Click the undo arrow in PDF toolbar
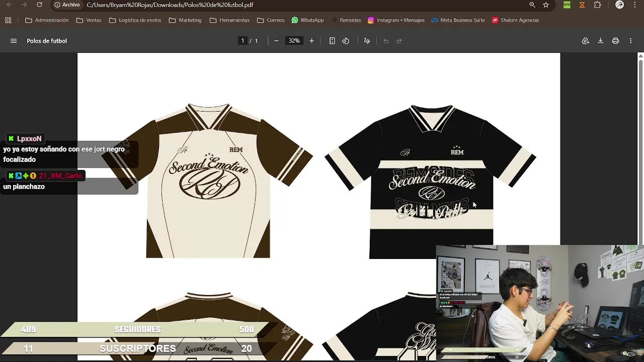644x362 pixels. 386,41
